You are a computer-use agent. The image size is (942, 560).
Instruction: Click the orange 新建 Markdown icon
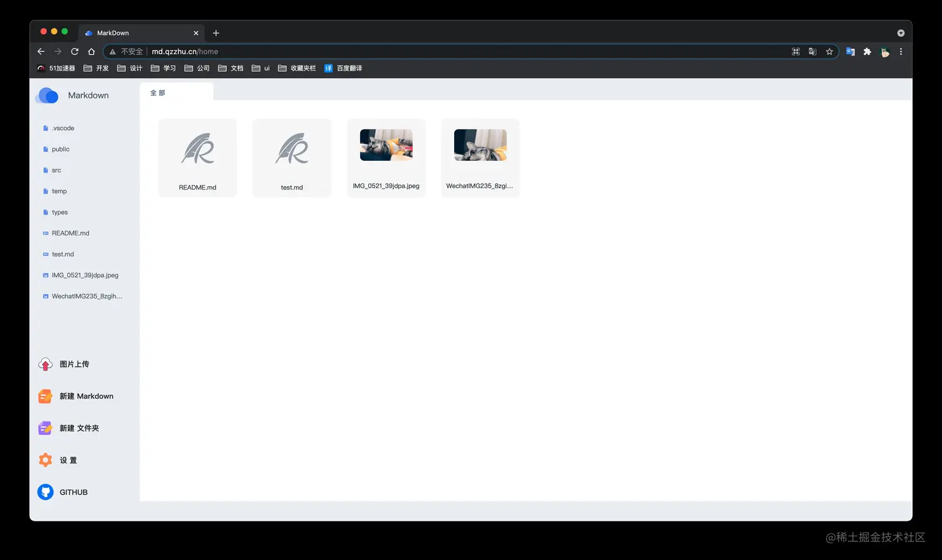pos(45,396)
